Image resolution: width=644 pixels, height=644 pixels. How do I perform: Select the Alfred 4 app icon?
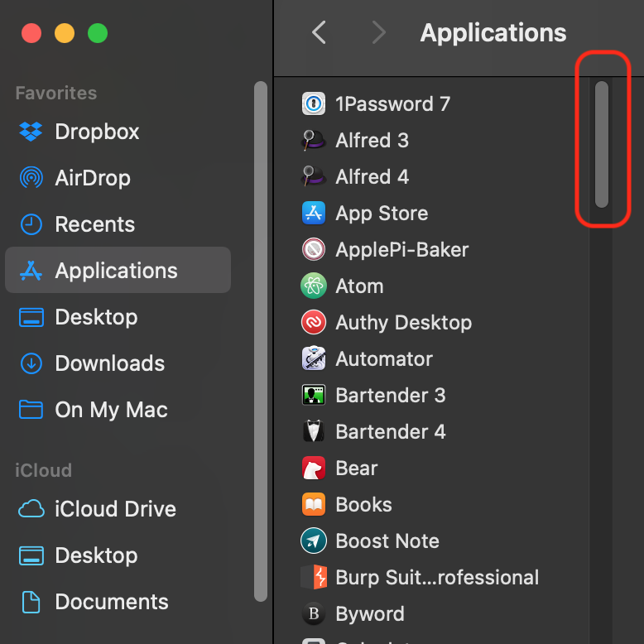314,177
